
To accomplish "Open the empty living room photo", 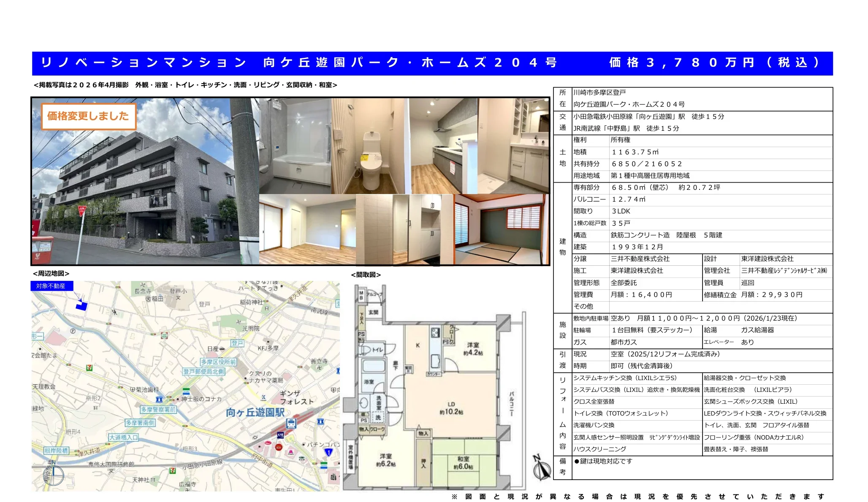I will coord(307,229).
